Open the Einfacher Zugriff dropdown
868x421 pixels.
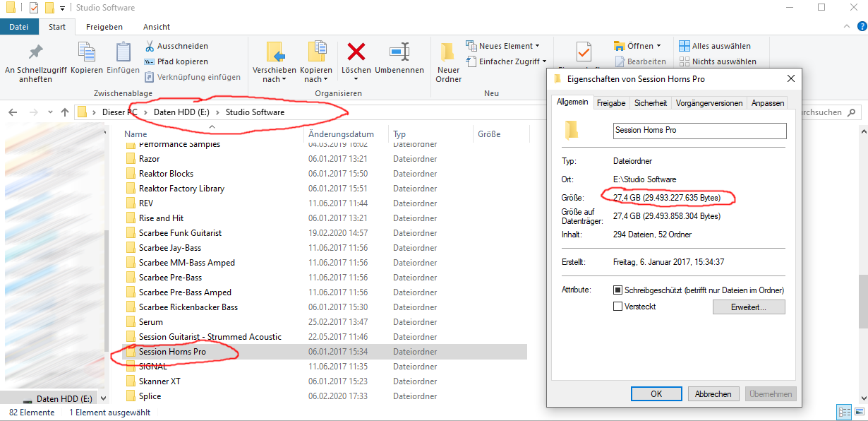(506, 61)
